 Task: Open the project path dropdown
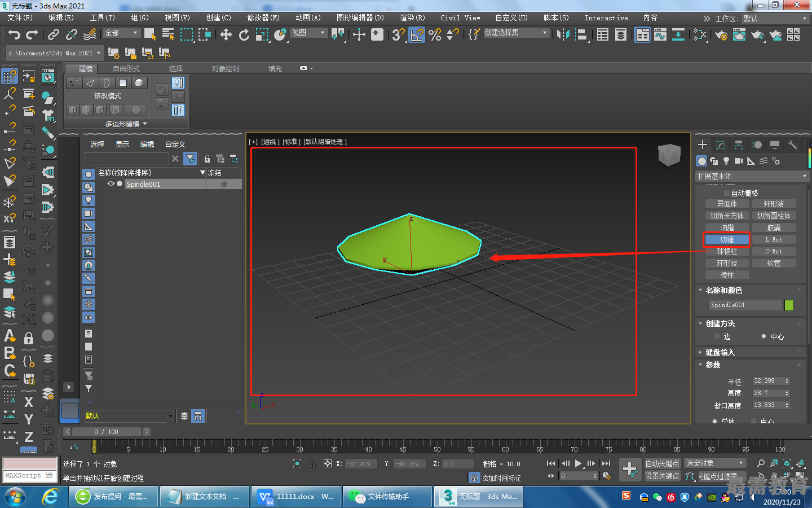(x=55, y=53)
